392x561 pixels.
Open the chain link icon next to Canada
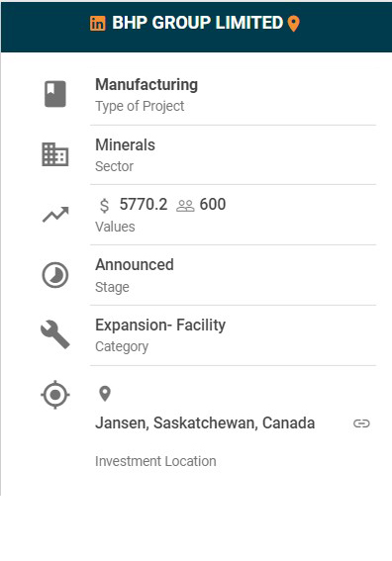coord(361,423)
